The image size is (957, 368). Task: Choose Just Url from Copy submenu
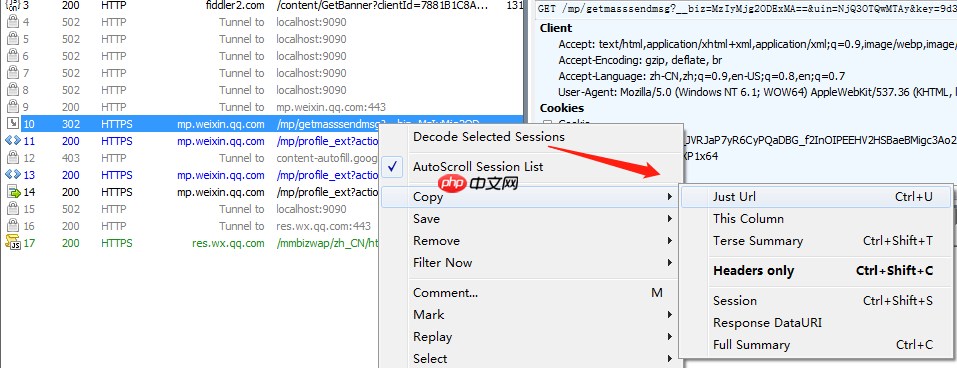click(x=816, y=197)
